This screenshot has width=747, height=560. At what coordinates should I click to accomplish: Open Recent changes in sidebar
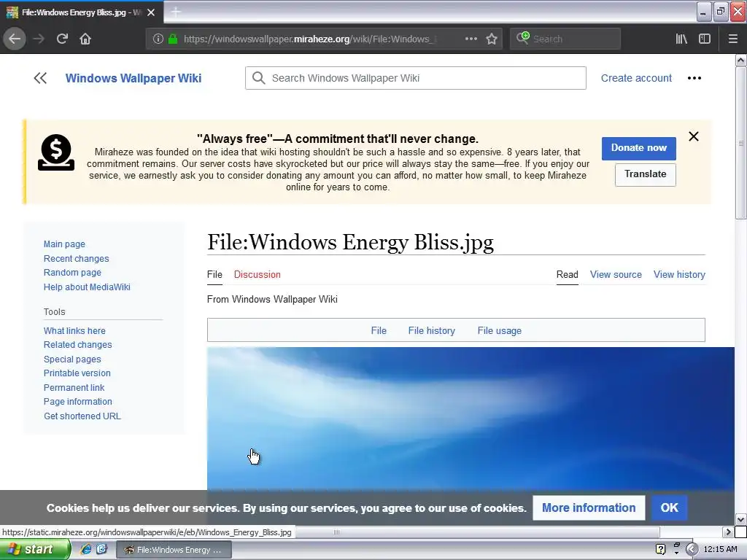pyautogui.click(x=76, y=259)
